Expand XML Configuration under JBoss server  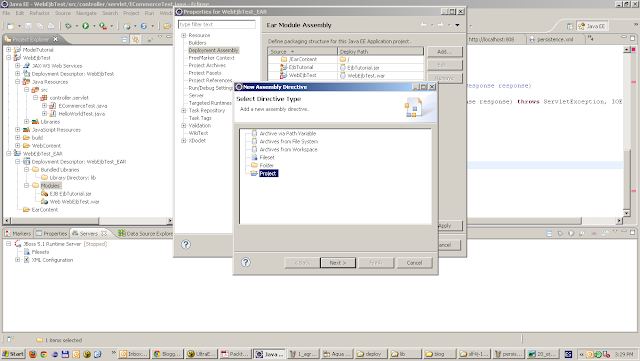tap(18, 260)
